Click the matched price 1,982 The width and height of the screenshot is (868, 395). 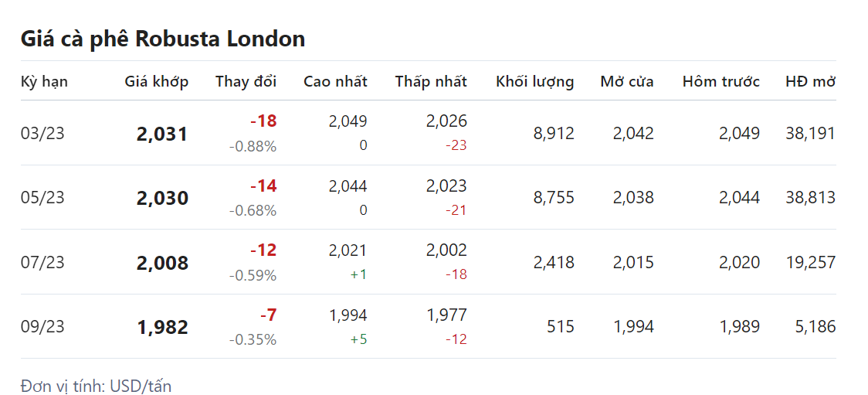pyautogui.click(x=162, y=328)
